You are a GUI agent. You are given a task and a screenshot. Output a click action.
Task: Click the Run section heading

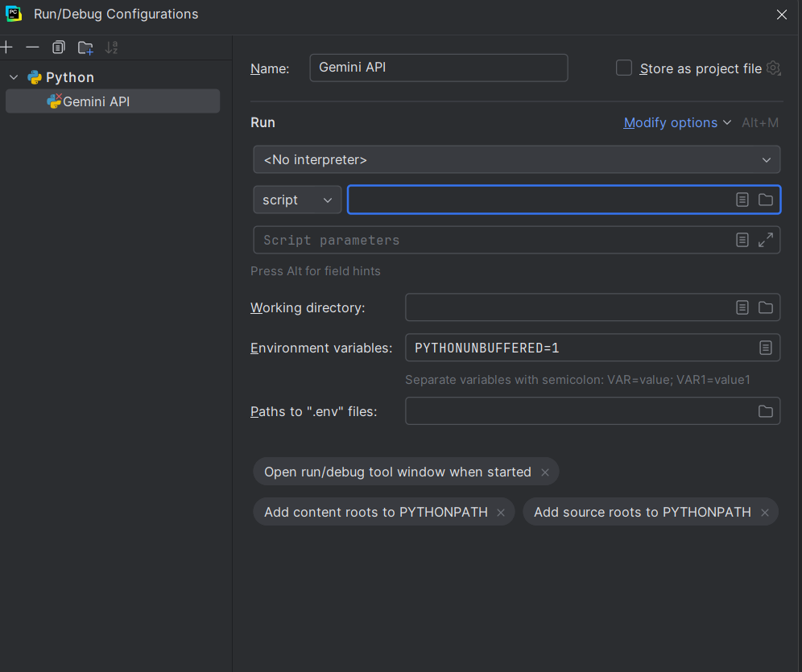tap(263, 122)
